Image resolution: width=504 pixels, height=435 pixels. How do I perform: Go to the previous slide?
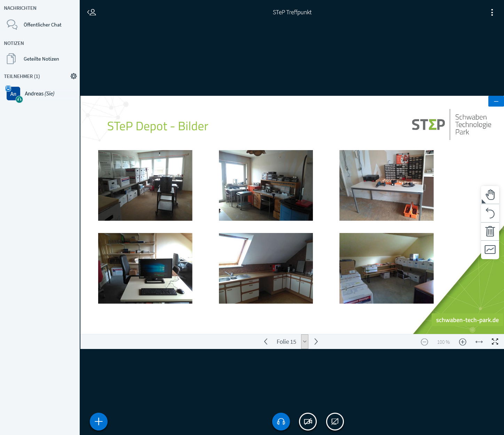click(266, 342)
